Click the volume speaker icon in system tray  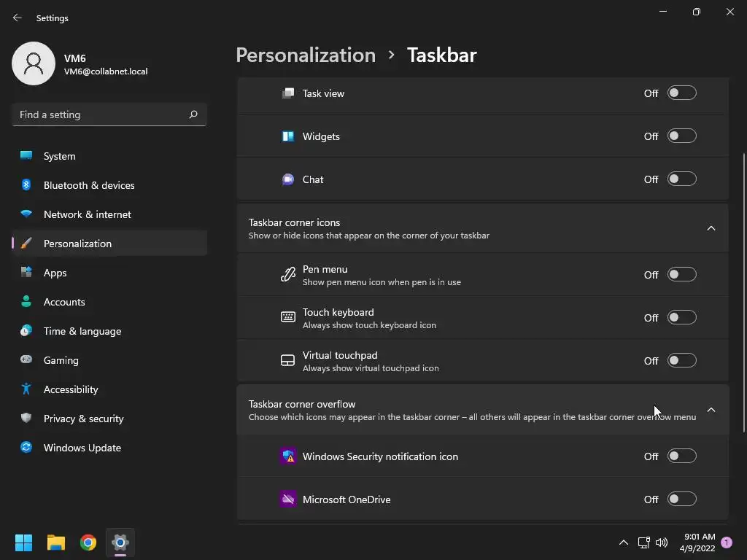pos(662,542)
